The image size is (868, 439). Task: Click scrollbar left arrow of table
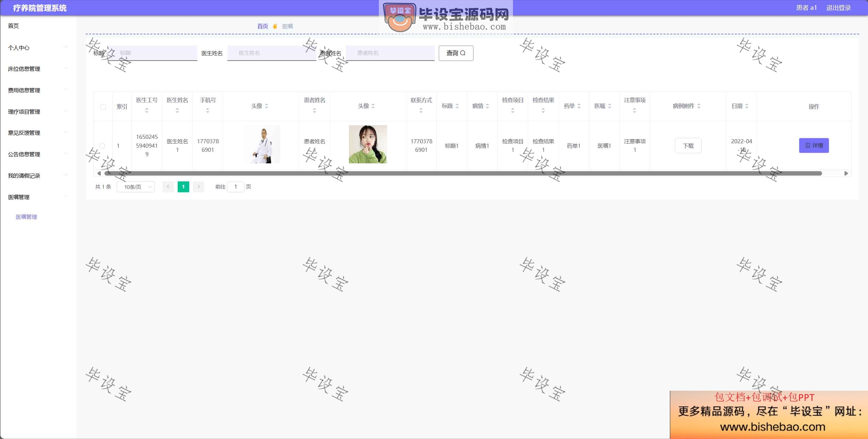(99, 174)
